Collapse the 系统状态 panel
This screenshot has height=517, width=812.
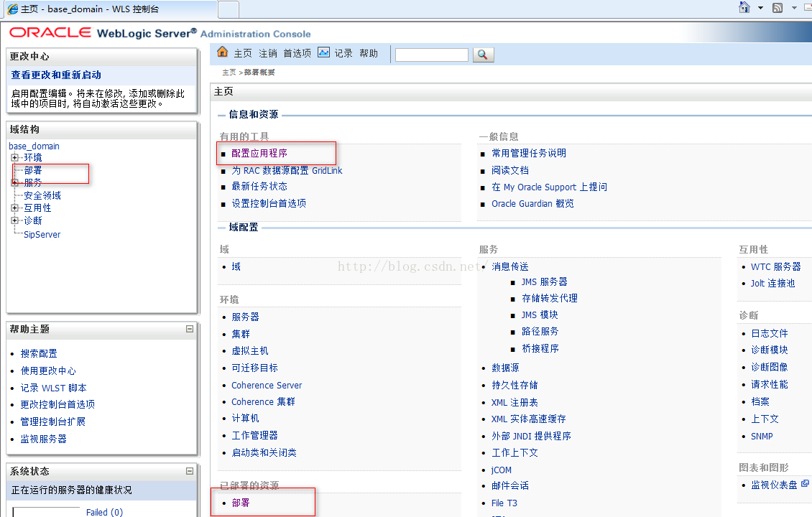[190, 471]
